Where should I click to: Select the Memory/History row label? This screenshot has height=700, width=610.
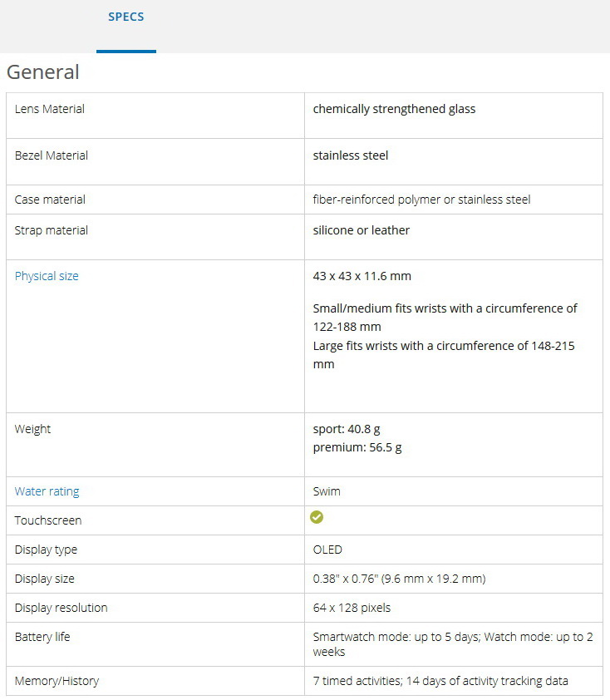coord(57,681)
